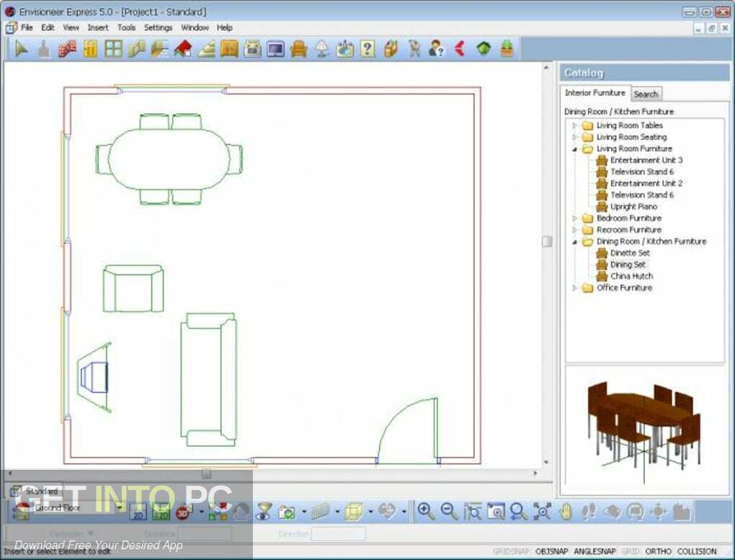This screenshot has width=735, height=560.
Task: Open dropdown arrow beside camera icon
Action: [x=304, y=512]
